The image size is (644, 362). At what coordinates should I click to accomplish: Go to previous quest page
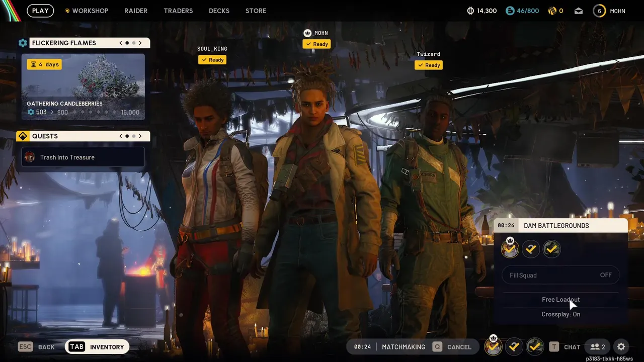click(121, 136)
